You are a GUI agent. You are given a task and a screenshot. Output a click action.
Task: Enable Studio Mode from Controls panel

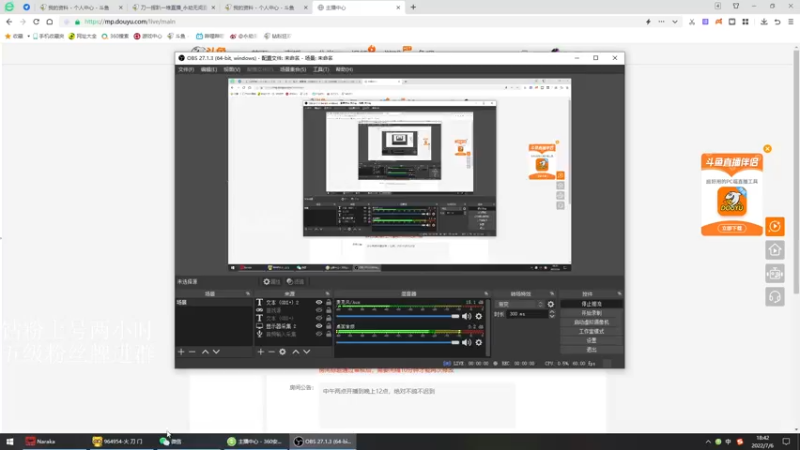click(591, 331)
